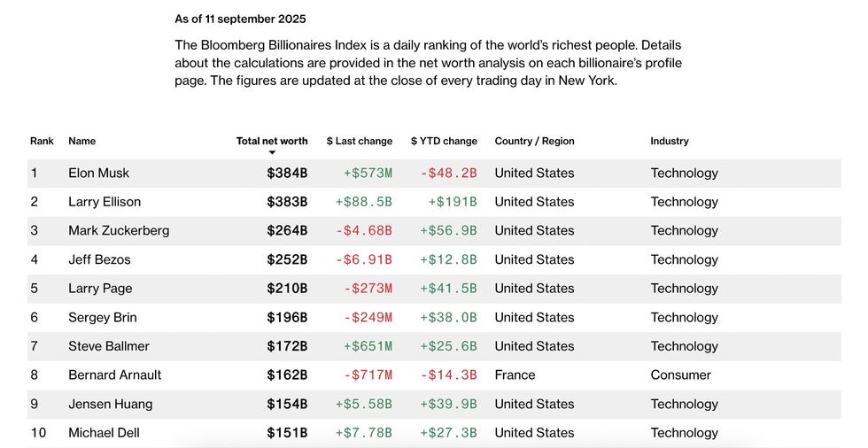This screenshot has width=868, height=448.
Task: Open Mark Zuckerberg's profile link
Action: click(119, 230)
